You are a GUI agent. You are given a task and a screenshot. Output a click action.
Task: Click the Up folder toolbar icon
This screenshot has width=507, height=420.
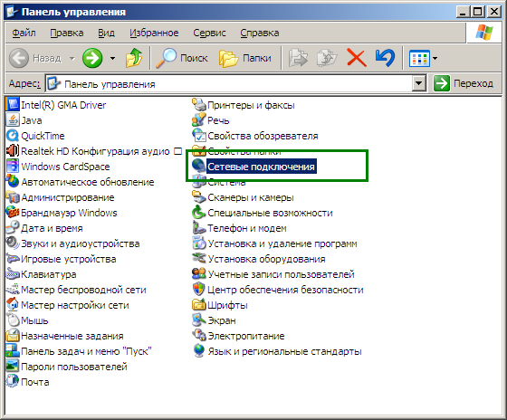[x=134, y=58]
